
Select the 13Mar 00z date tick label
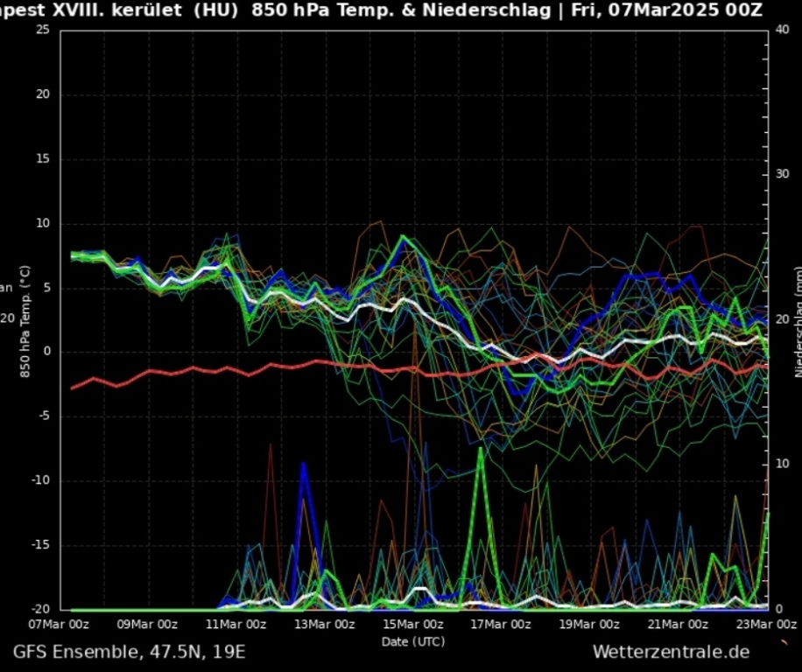coord(324,624)
